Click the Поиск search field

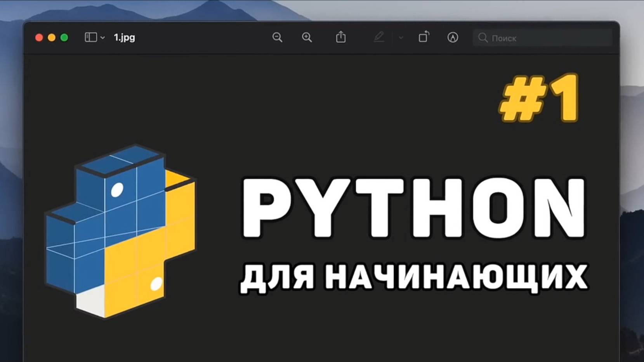(x=542, y=38)
